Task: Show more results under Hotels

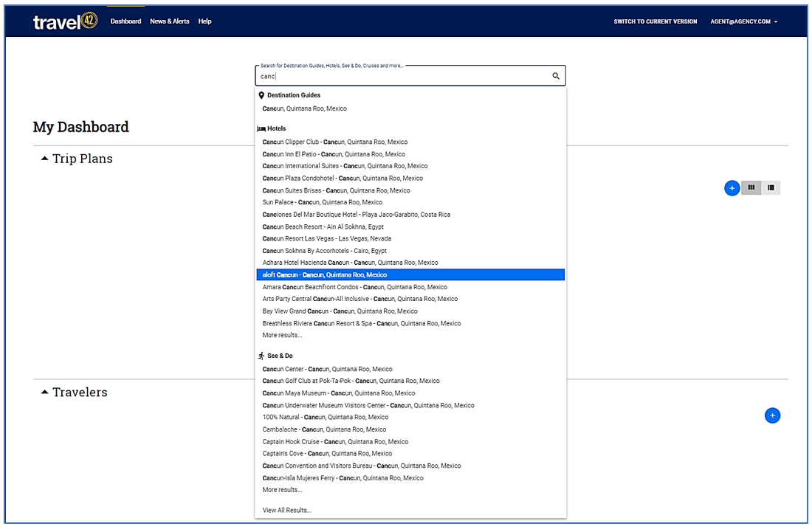Action: point(282,336)
